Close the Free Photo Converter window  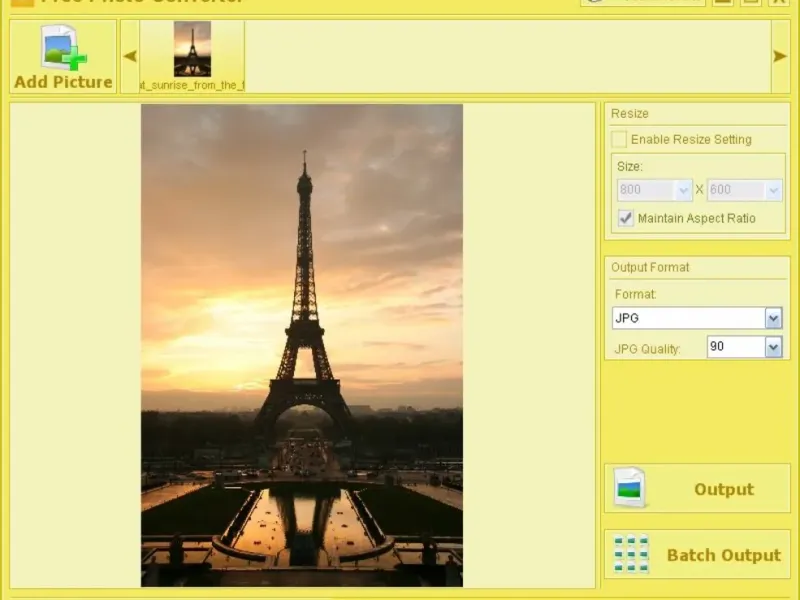point(779,2)
